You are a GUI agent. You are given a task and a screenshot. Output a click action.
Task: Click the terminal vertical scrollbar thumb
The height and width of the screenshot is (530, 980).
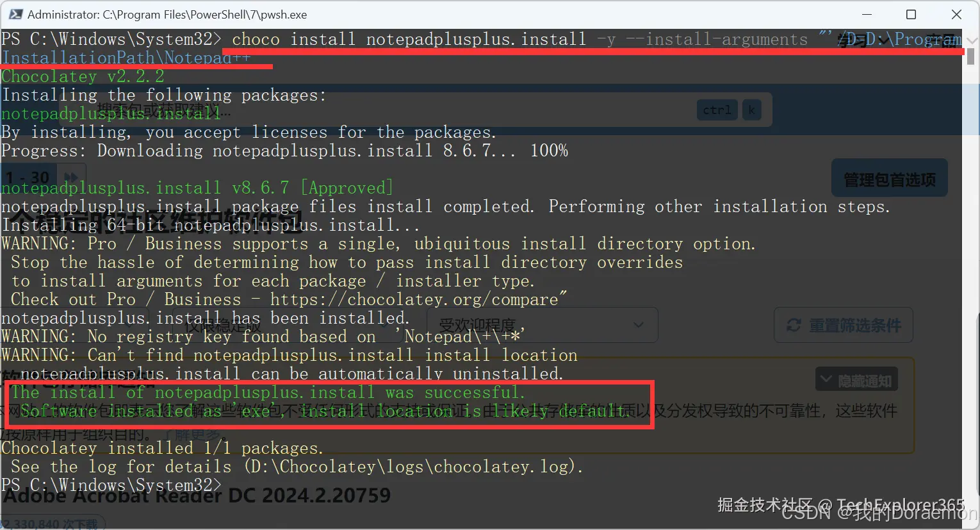click(971, 56)
